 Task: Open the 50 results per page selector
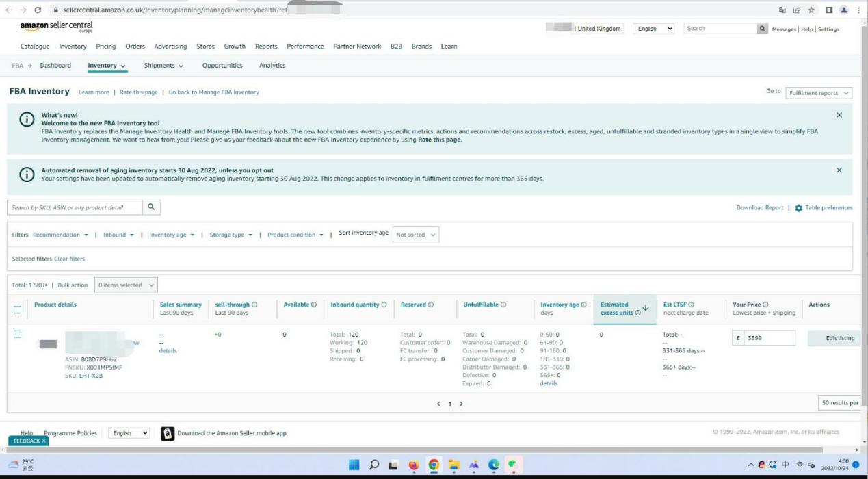click(839, 403)
